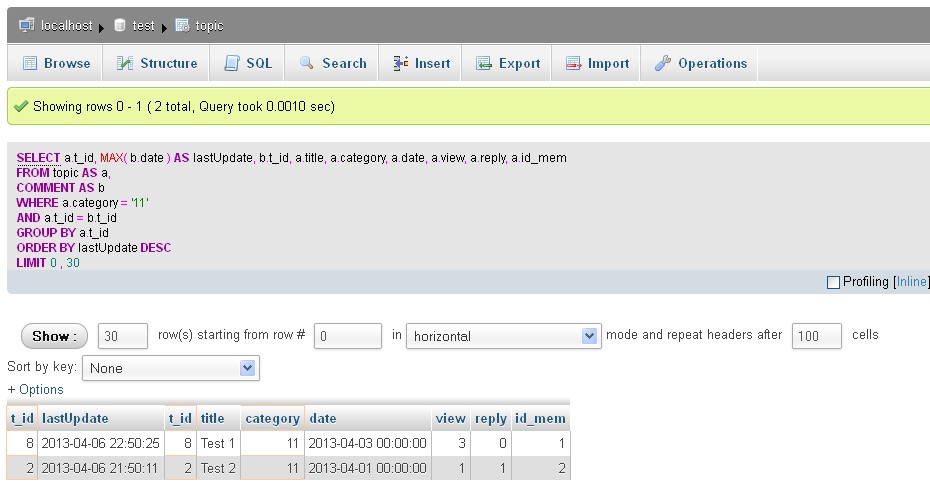Click the Search magnifier icon
930x499 pixels.
tap(307, 63)
